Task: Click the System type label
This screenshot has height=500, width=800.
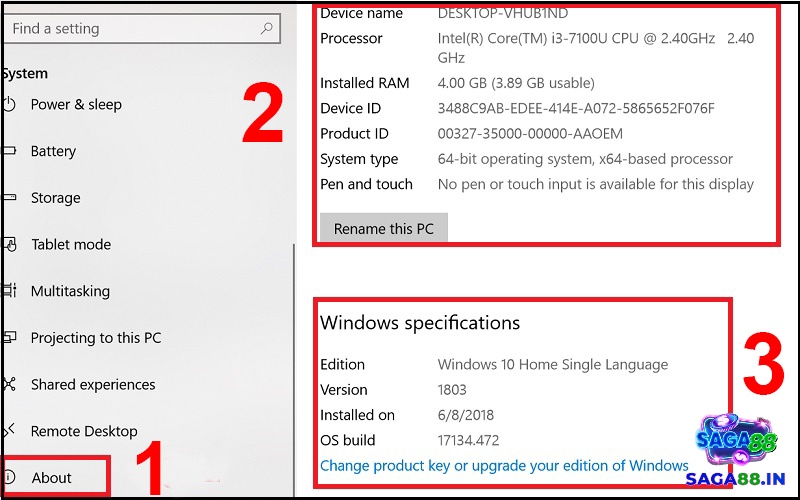Action: pos(359,159)
